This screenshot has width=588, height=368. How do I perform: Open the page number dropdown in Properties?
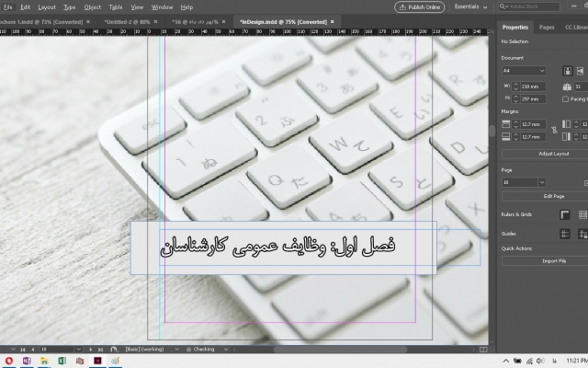541,182
